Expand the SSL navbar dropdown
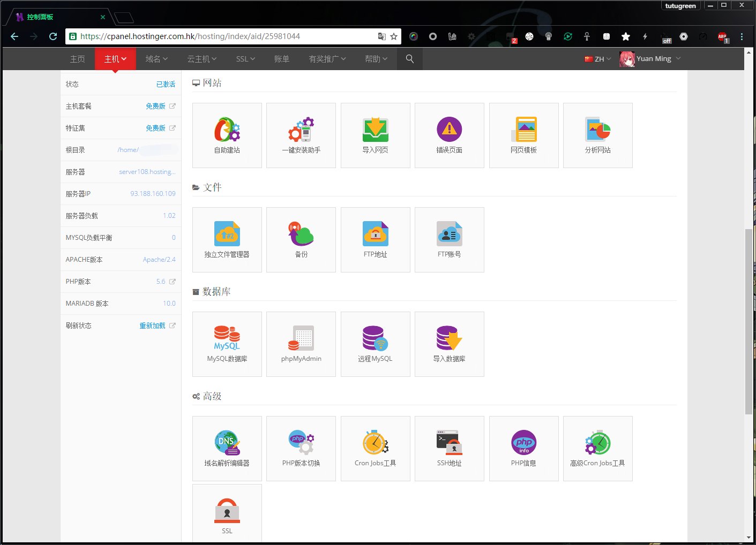 (245, 59)
